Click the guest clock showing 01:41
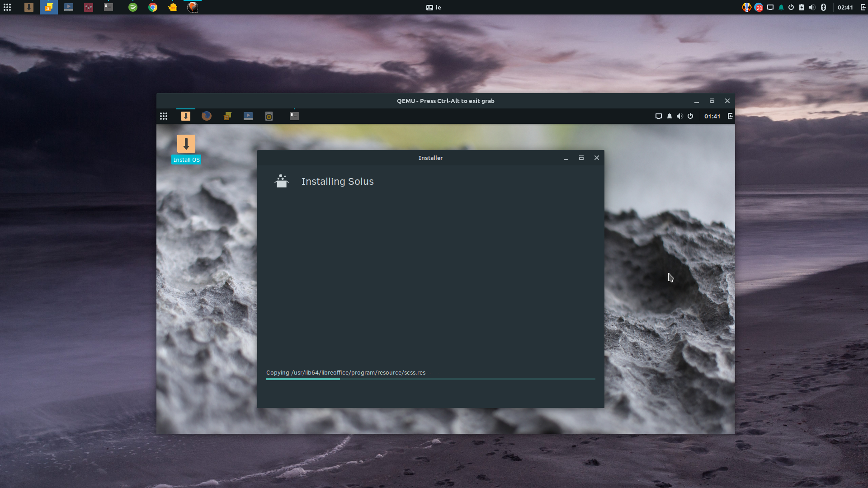The height and width of the screenshot is (488, 868). click(712, 116)
